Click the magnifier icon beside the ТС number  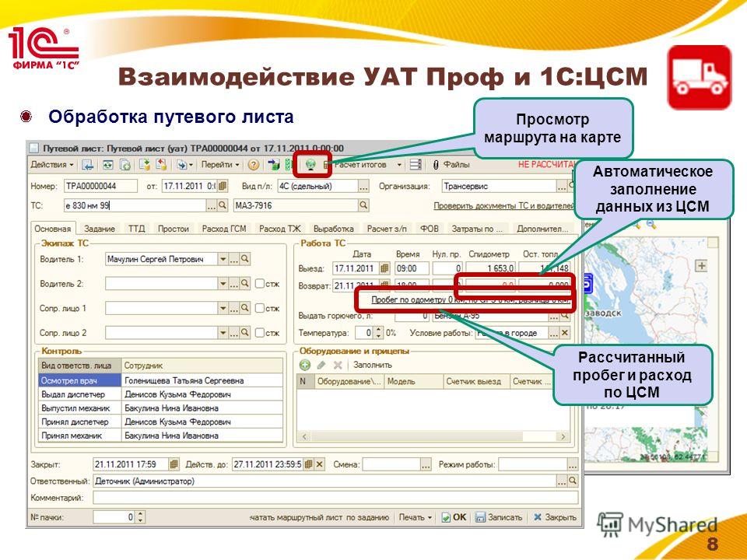pyautogui.click(x=222, y=205)
